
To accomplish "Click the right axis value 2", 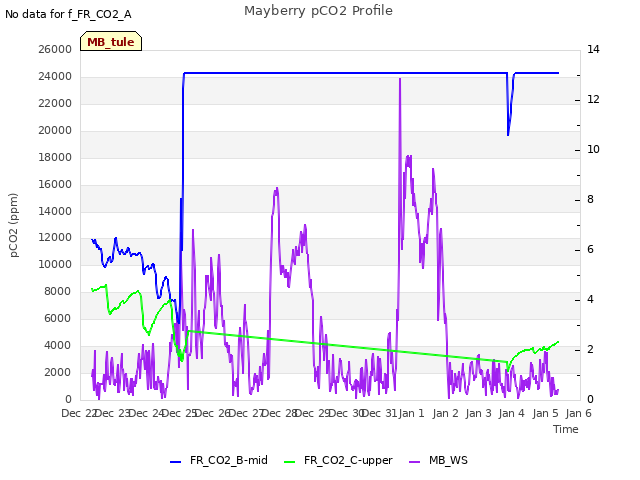I will (590, 349).
